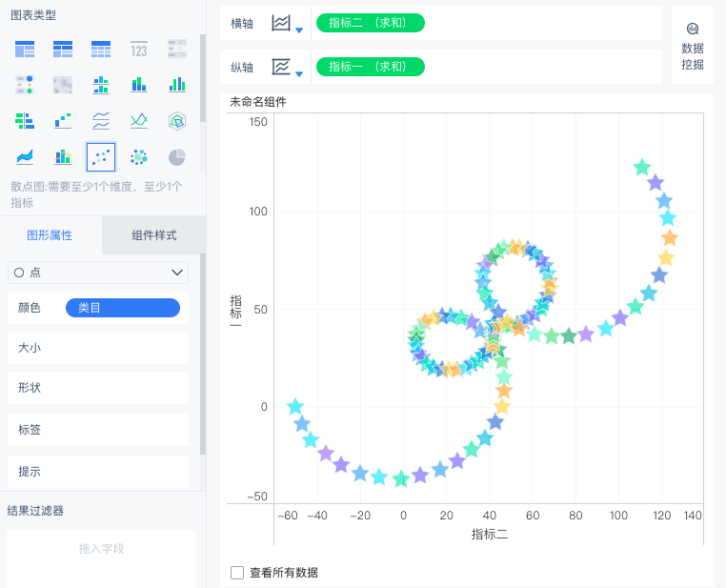Choose the 123 KPI indicator card icon
The image size is (726, 588).
pos(139,49)
